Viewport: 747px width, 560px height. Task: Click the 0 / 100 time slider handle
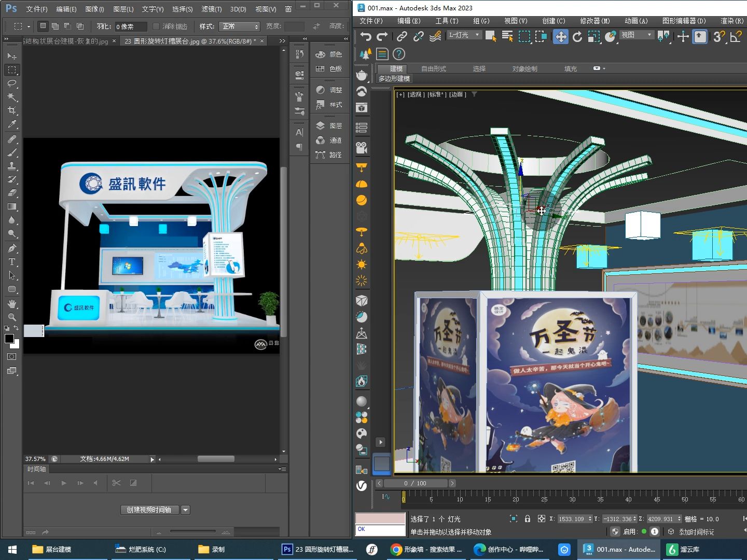[x=416, y=483]
